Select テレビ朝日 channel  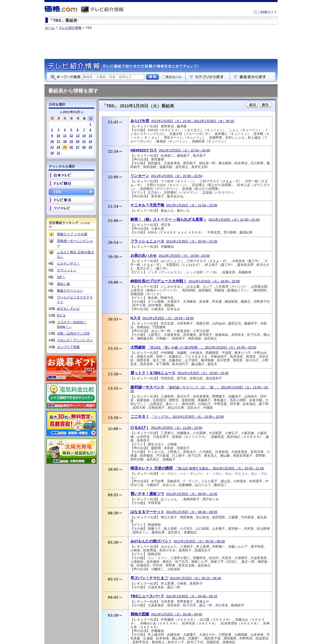pos(71,184)
